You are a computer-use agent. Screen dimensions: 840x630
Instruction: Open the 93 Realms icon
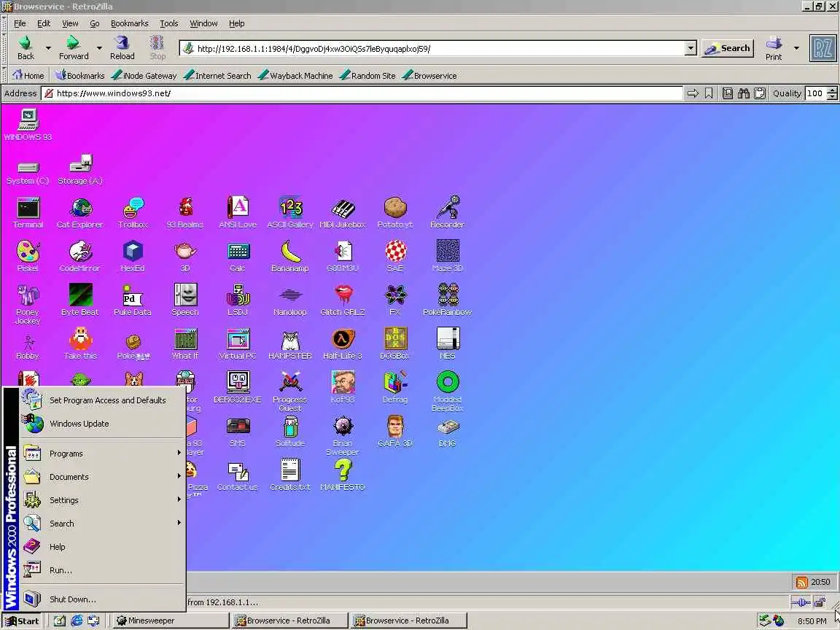[x=184, y=213]
